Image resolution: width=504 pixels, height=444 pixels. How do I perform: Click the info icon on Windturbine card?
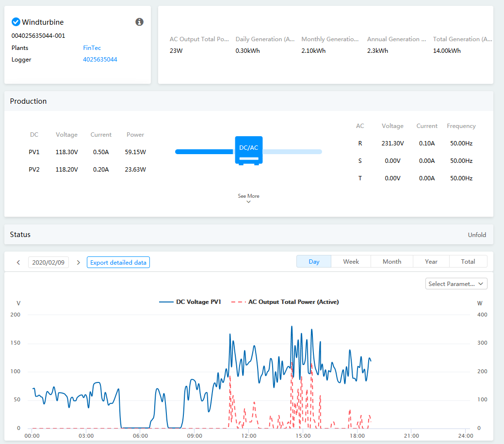[x=139, y=22]
